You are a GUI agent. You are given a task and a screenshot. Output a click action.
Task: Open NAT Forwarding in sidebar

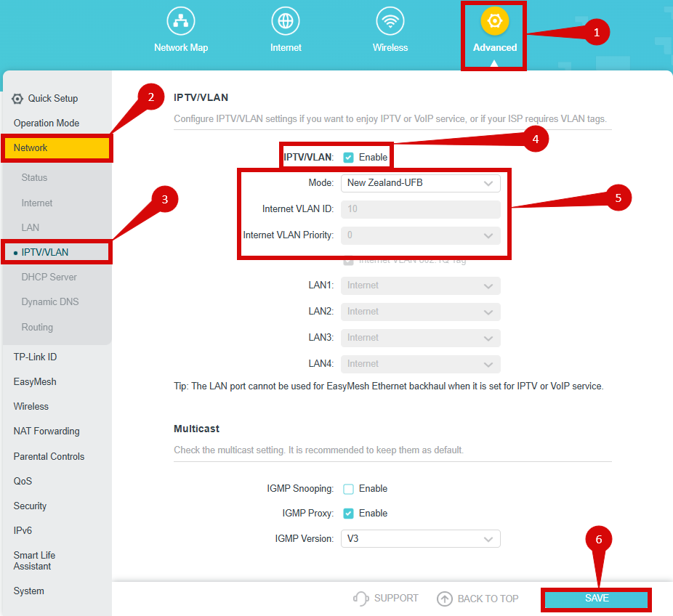pyautogui.click(x=47, y=431)
